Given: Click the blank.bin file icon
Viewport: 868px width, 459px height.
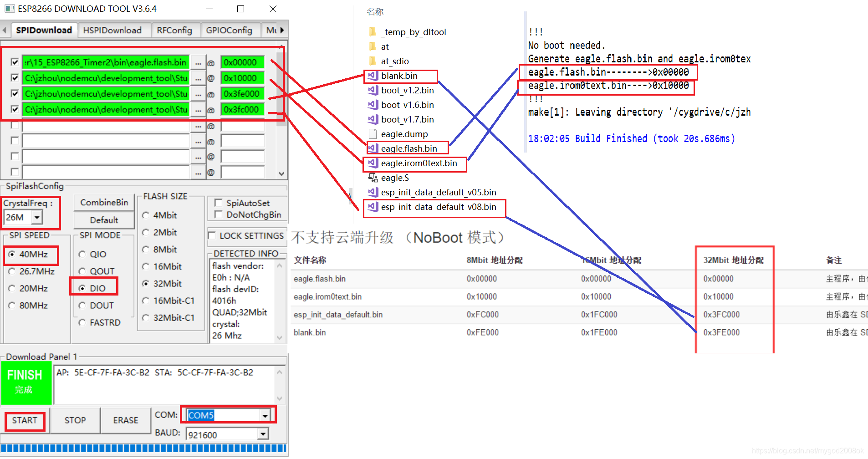Looking at the screenshot, I should tap(373, 76).
